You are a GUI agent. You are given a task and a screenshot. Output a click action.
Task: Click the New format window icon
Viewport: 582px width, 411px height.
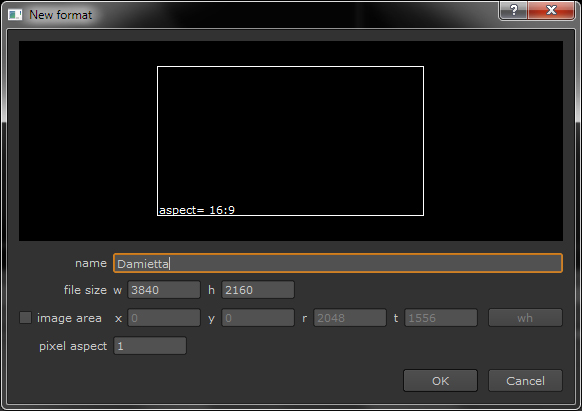click(x=15, y=15)
